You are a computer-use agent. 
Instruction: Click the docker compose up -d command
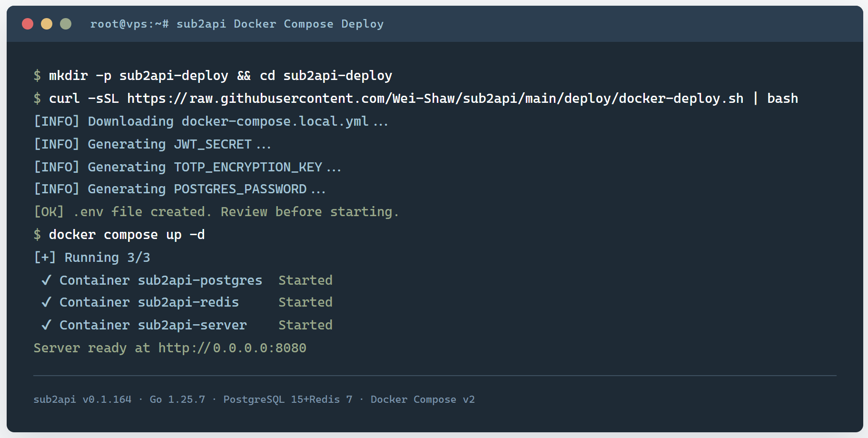tap(127, 235)
